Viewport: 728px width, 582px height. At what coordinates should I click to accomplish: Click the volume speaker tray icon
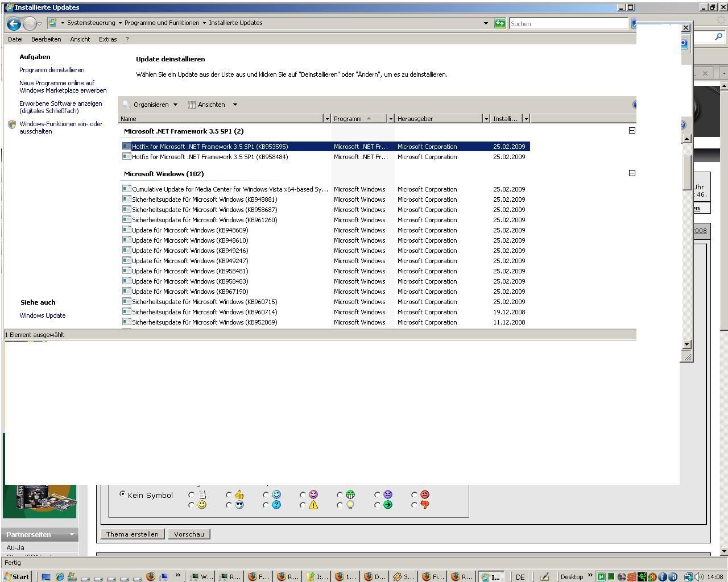[x=700, y=577]
